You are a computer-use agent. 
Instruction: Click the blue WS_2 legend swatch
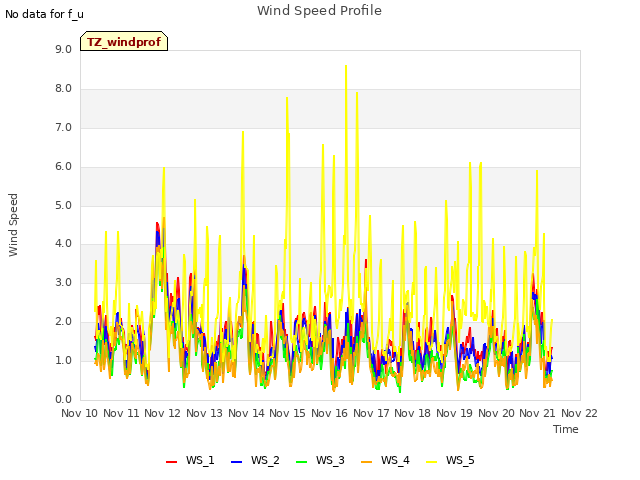(x=236, y=461)
